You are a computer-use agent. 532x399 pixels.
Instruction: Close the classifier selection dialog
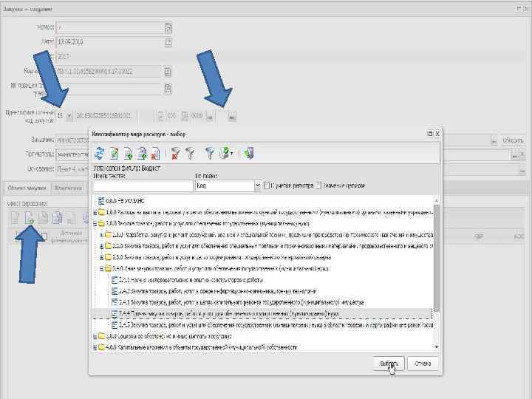tap(437, 134)
